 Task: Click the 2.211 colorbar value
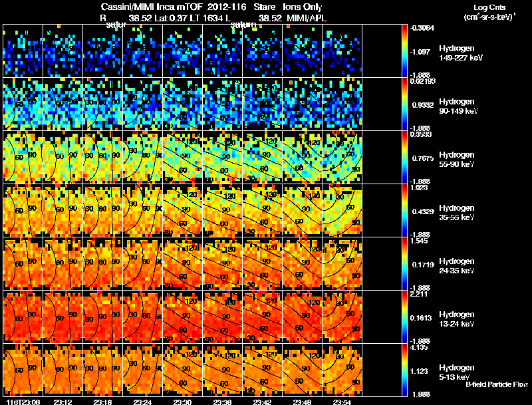coord(419,294)
